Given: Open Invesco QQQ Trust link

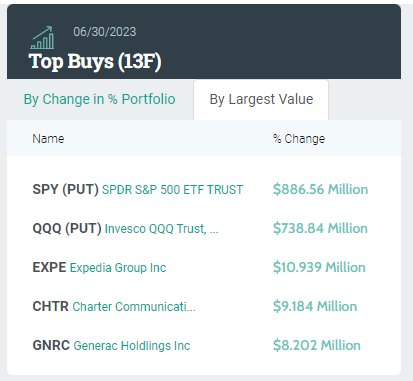Looking at the screenshot, I should click(x=162, y=229).
